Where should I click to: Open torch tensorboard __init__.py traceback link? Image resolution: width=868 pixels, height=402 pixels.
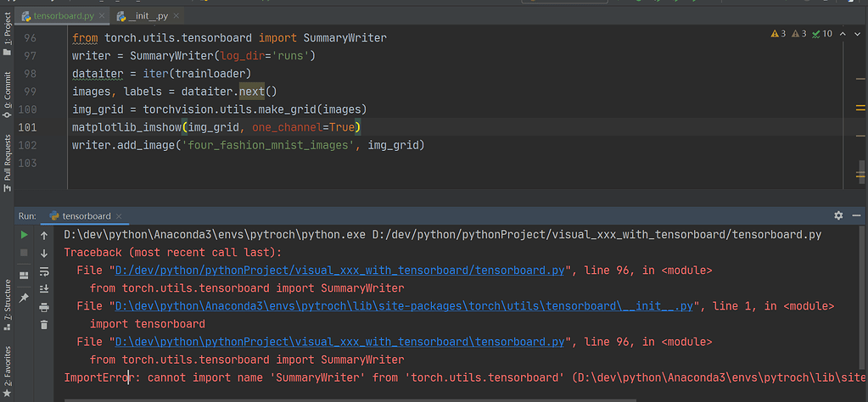pos(404,306)
